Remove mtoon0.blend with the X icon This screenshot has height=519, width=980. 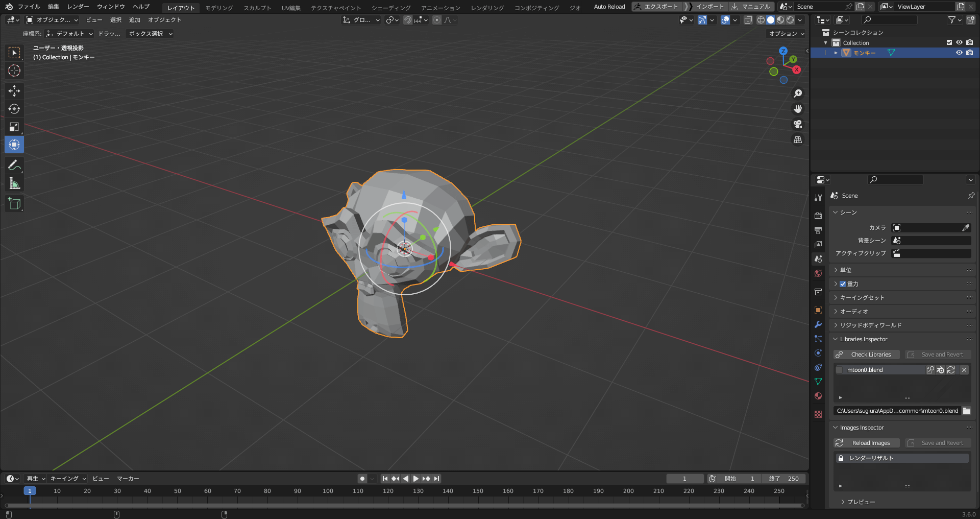coord(964,370)
